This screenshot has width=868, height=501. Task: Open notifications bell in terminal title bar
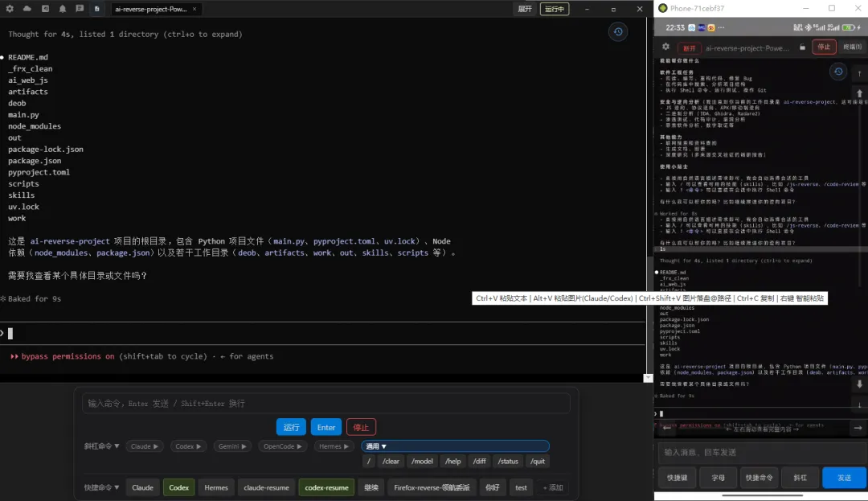pos(63,9)
